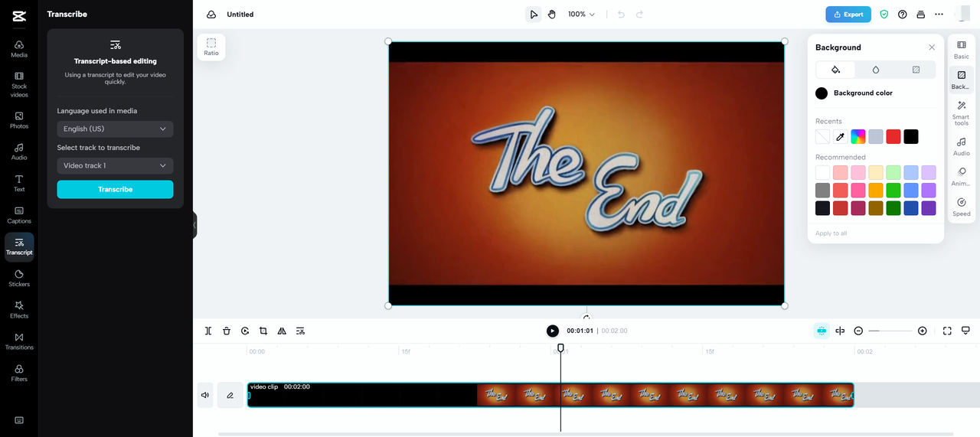Open transcript-based editing from timeline toolbar
Viewport: 980px width, 437px height.
click(300, 331)
